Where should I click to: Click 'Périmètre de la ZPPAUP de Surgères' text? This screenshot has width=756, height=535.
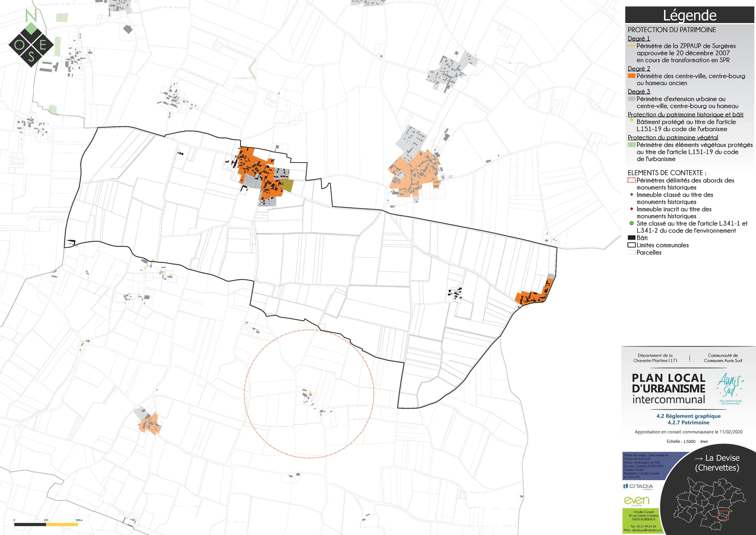click(686, 46)
